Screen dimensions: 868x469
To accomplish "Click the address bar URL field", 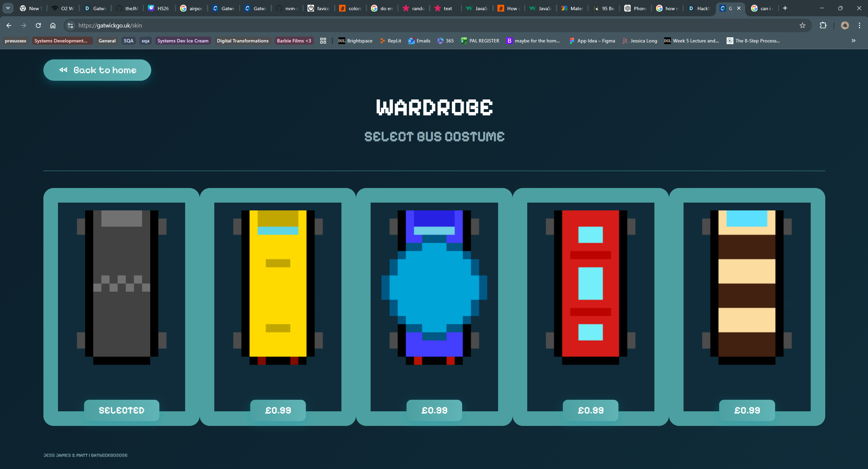I will [271, 25].
